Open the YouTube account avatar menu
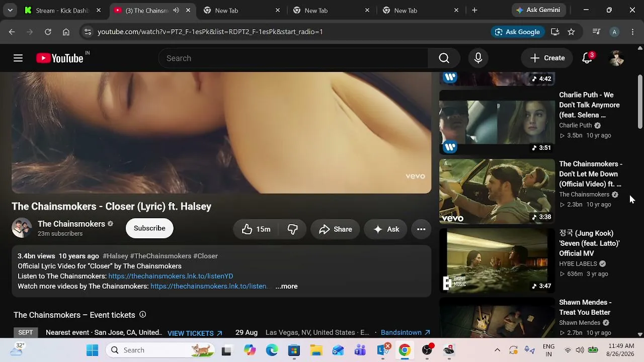The width and height of the screenshot is (644, 362). [x=616, y=58]
